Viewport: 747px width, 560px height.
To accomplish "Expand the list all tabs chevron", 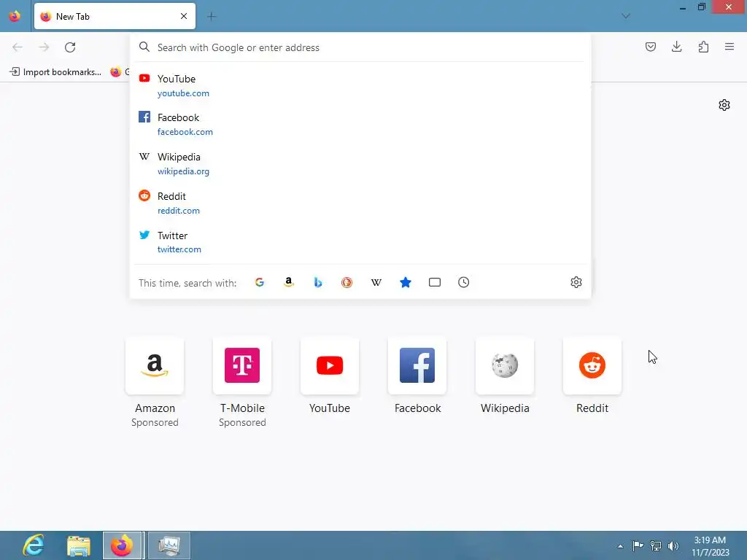I will pyautogui.click(x=626, y=16).
